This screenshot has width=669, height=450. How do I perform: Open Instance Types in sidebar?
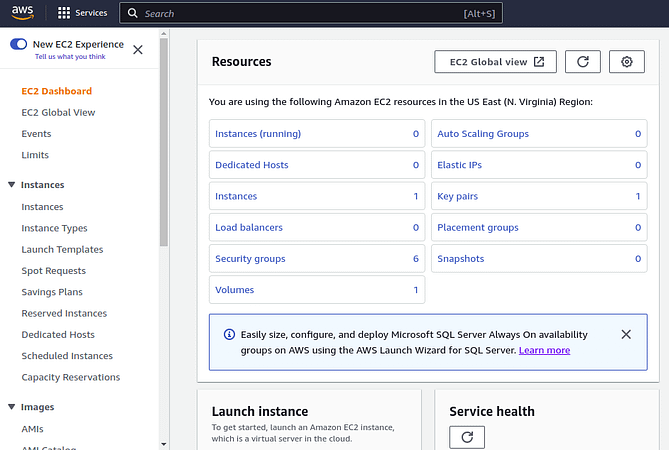pyautogui.click(x=54, y=228)
